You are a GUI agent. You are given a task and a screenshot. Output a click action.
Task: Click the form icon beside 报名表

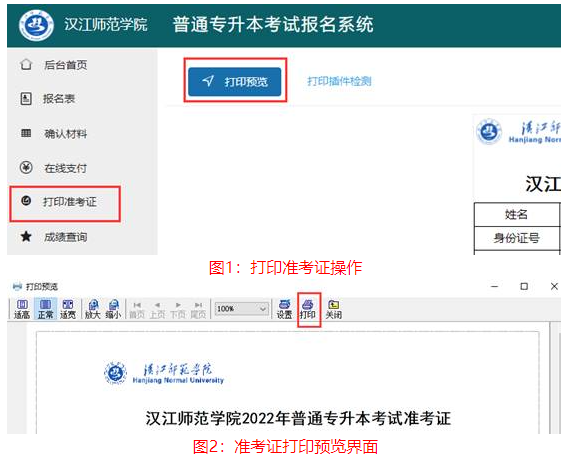click(x=26, y=98)
